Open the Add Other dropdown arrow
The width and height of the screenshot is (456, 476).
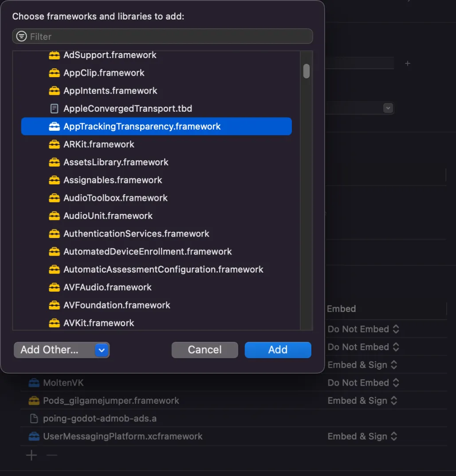point(102,350)
